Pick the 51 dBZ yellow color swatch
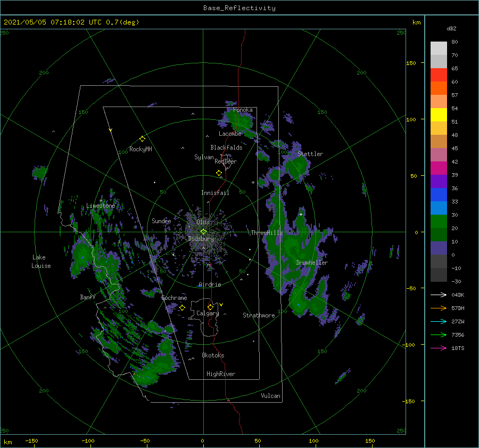 (439, 115)
